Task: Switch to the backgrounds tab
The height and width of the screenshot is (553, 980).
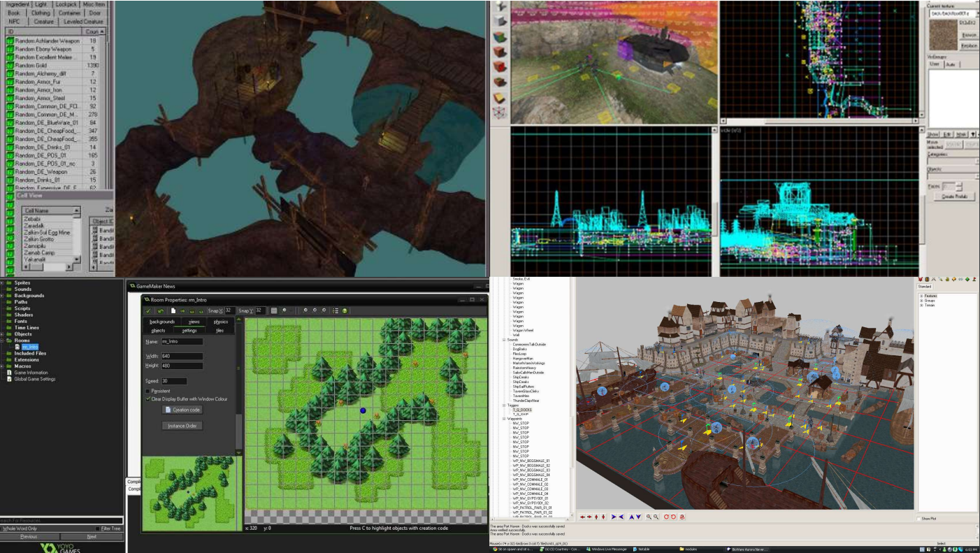Action: tap(161, 322)
